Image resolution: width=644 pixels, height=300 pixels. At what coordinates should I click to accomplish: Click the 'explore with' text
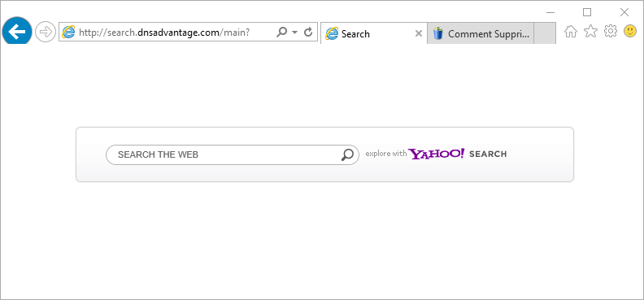(x=386, y=154)
